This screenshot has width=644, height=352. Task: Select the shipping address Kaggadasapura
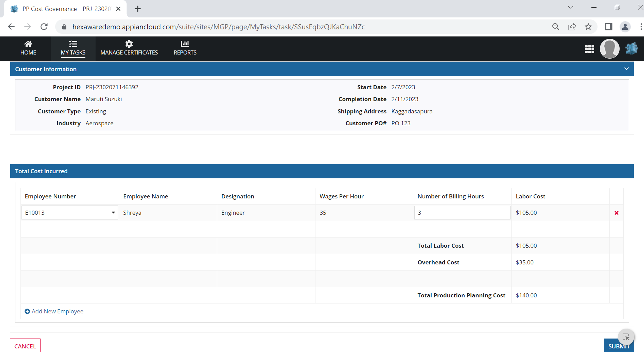412,111
